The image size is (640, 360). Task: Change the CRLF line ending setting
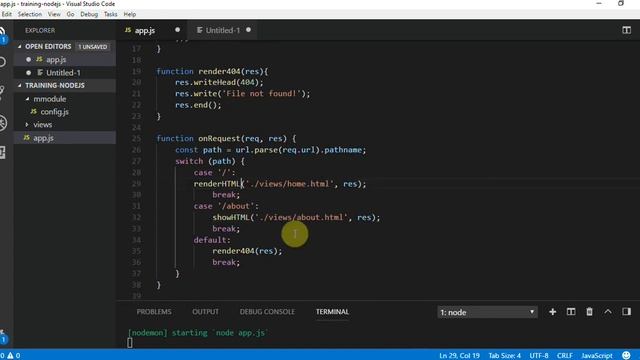click(564, 356)
